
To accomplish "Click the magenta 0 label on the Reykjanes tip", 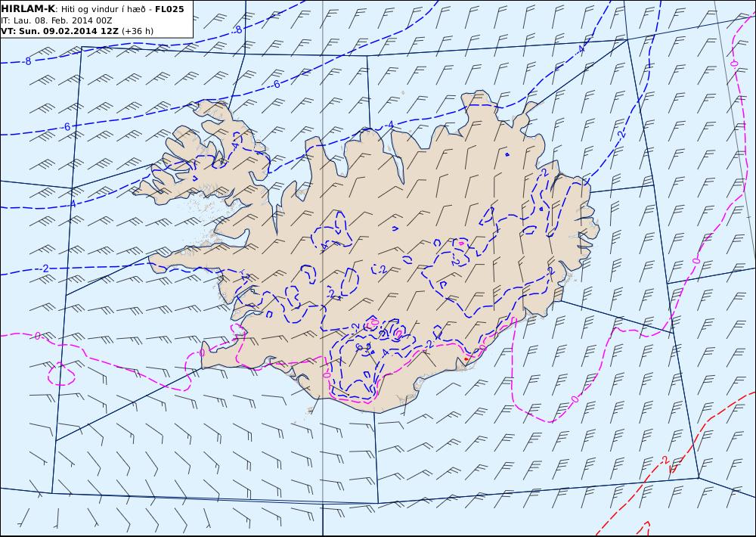I will click(202, 353).
